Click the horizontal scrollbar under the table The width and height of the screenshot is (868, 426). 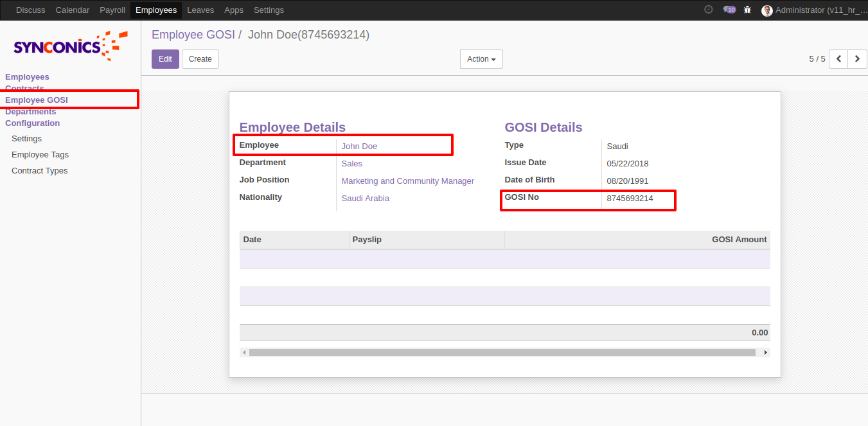(x=502, y=353)
